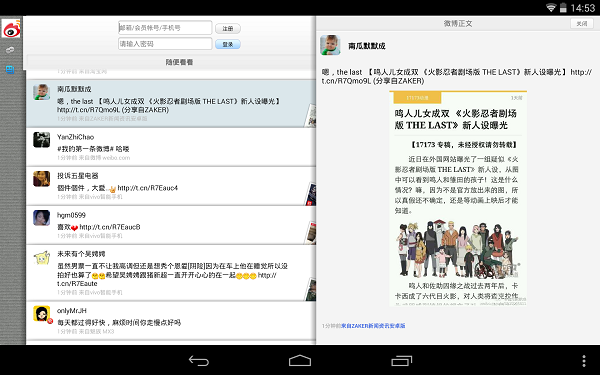Open the link http://t.cn/R7Eauc4
This screenshot has height=375, width=600.
pyautogui.click(x=147, y=188)
